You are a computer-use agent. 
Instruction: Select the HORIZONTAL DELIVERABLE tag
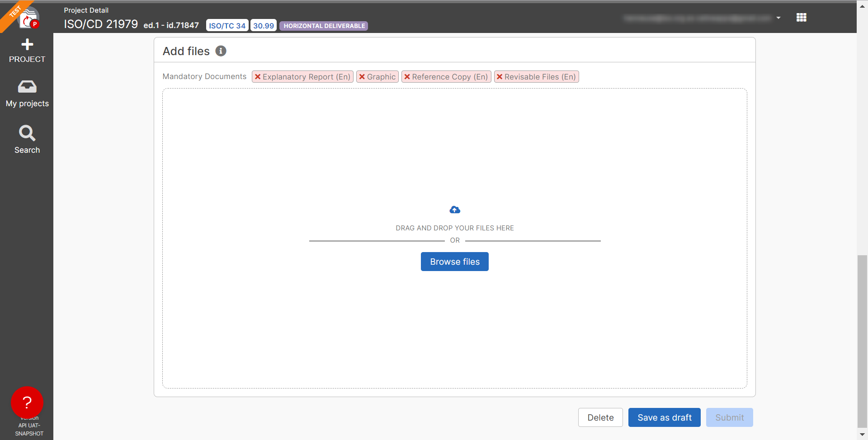coord(324,26)
